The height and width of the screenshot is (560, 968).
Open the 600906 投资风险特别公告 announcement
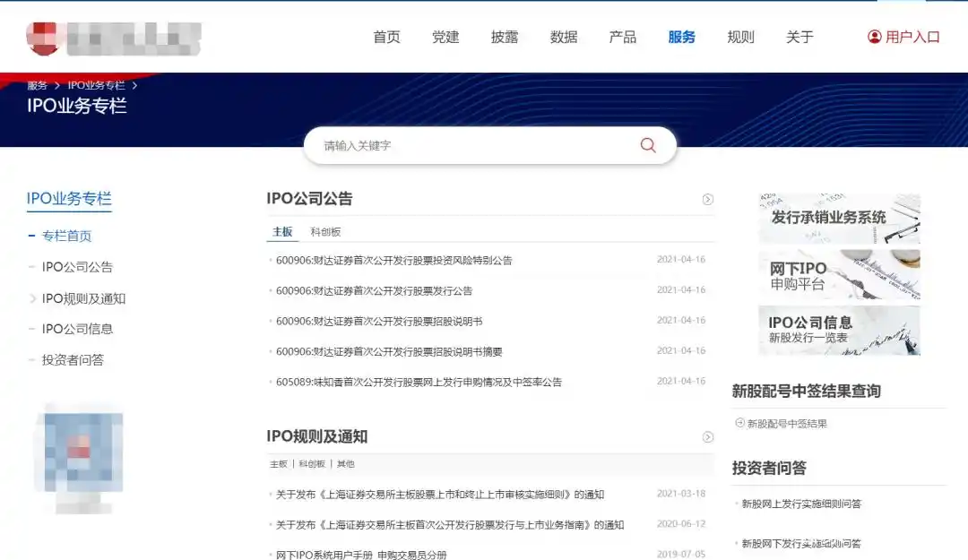pos(412,258)
